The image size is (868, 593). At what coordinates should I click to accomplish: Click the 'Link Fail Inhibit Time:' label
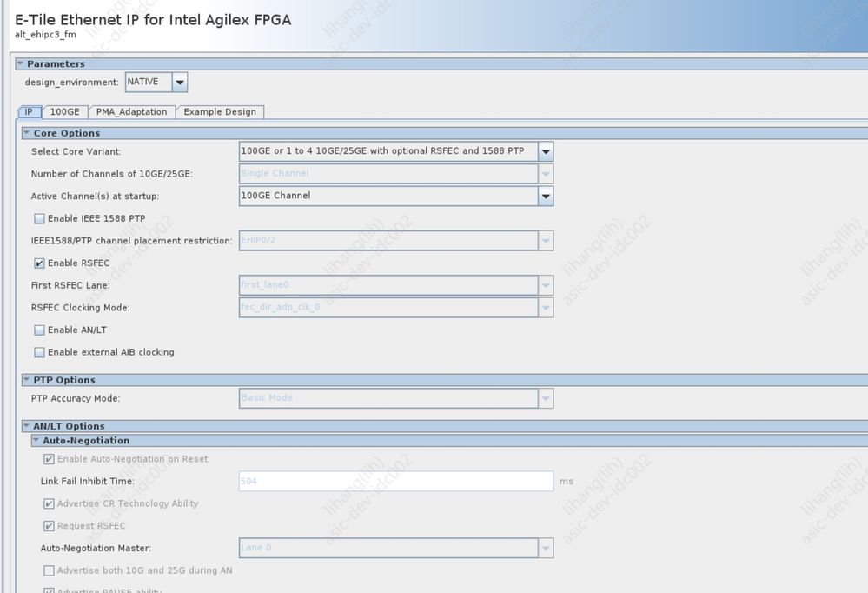pyautogui.click(x=88, y=481)
